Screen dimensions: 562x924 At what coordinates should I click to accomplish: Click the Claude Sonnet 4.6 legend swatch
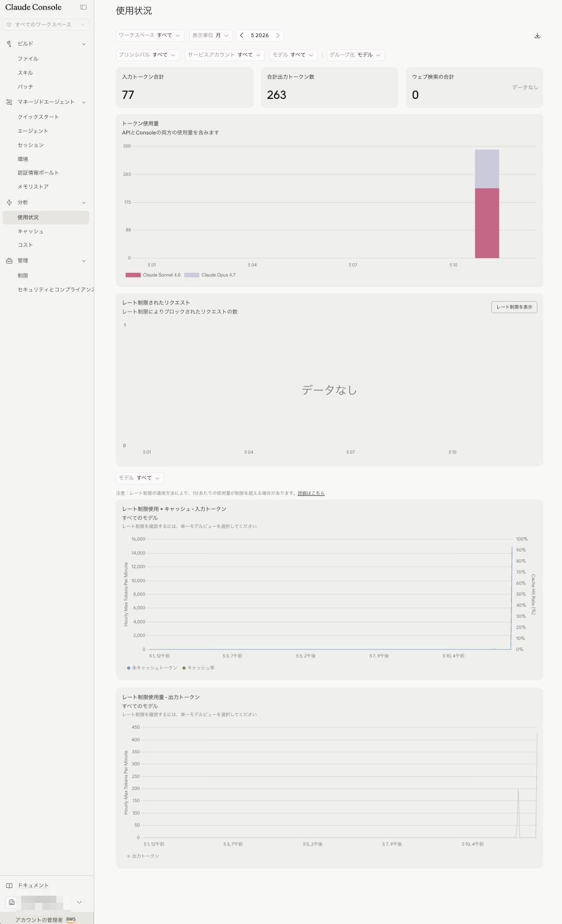[133, 275]
